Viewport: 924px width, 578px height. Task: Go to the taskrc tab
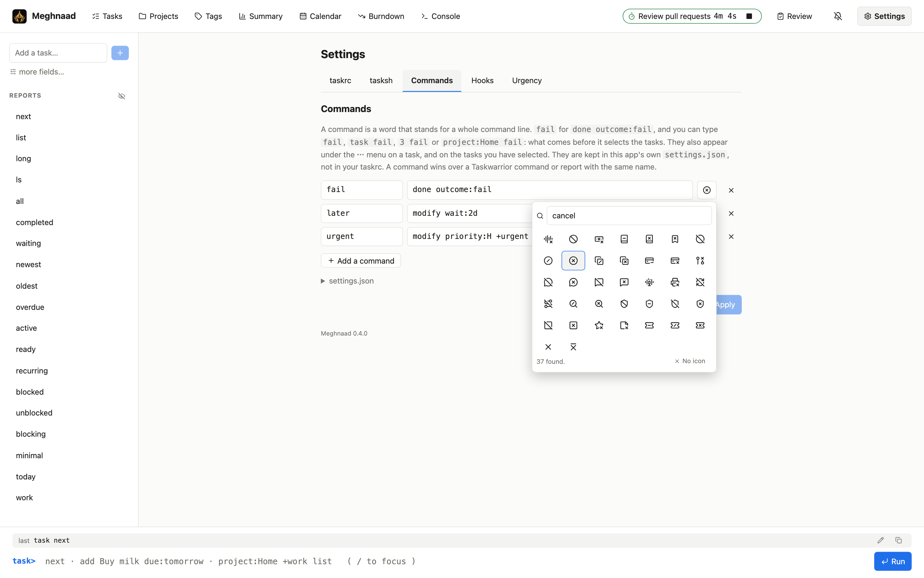click(340, 80)
